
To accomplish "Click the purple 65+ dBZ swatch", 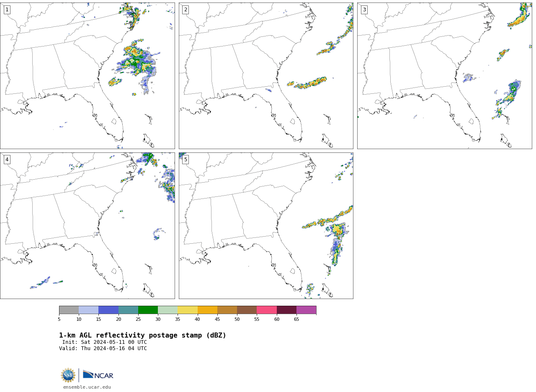I will click(x=307, y=310).
